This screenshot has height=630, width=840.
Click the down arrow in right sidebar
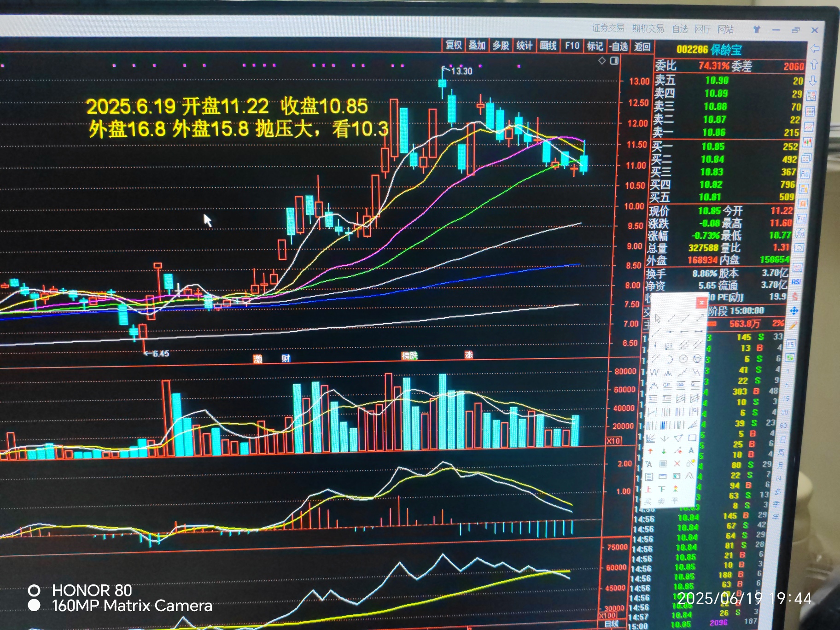[x=813, y=81]
